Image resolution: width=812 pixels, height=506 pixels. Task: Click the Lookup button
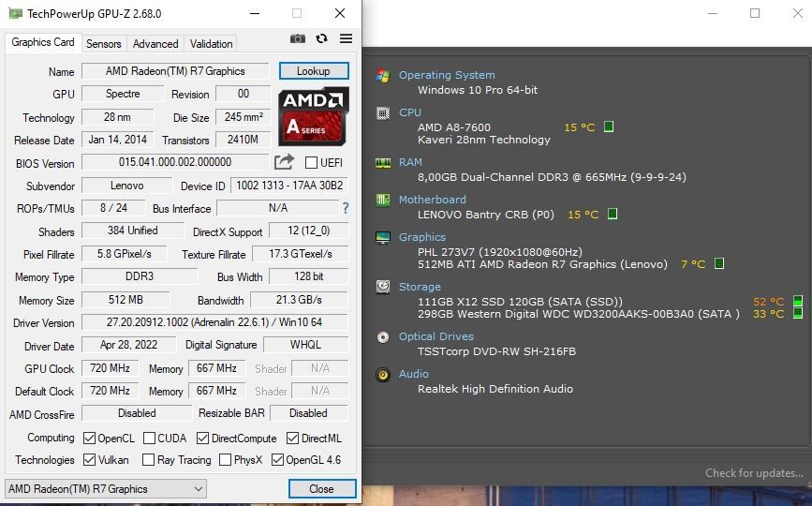coord(314,71)
